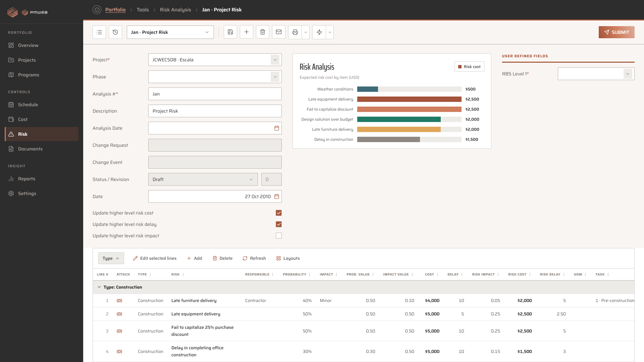Screen dimensions: 644x362
Task: Open attachments (0) for Late furniture delivery
Action: tap(119, 301)
